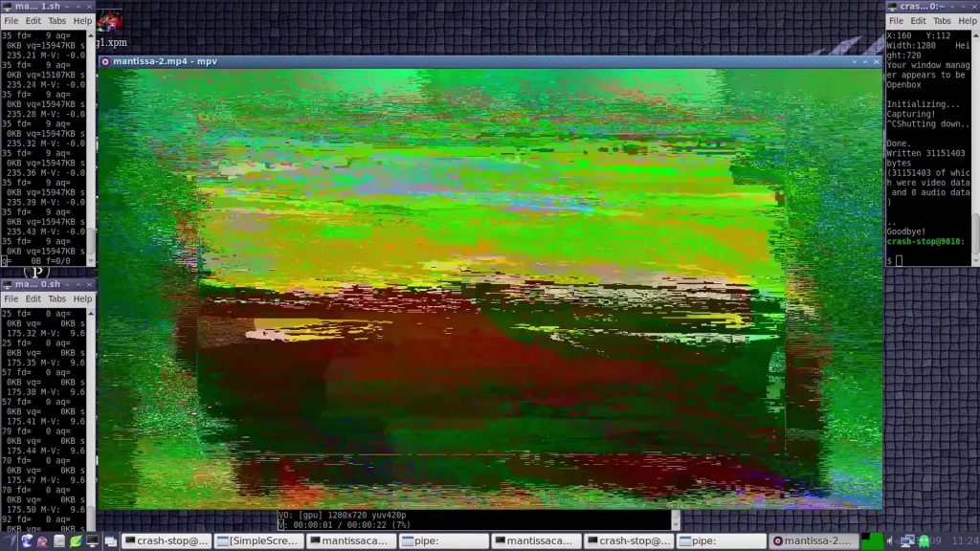Open Help menu in top-left terminal
This screenshot has width=980, height=551.
tap(83, 21)
